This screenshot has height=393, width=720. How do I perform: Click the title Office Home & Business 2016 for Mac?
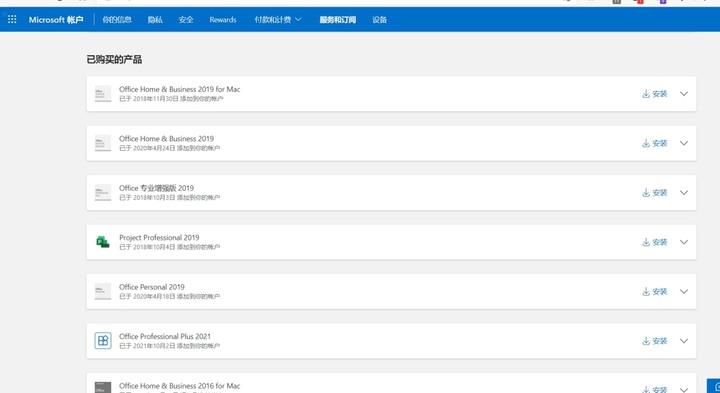click(180, 386)
